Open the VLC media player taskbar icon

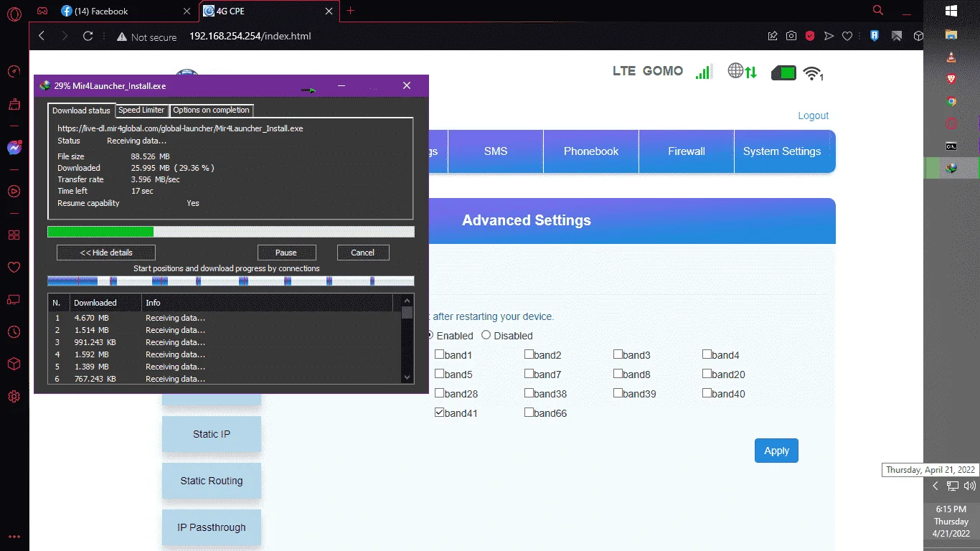(951, 57)
